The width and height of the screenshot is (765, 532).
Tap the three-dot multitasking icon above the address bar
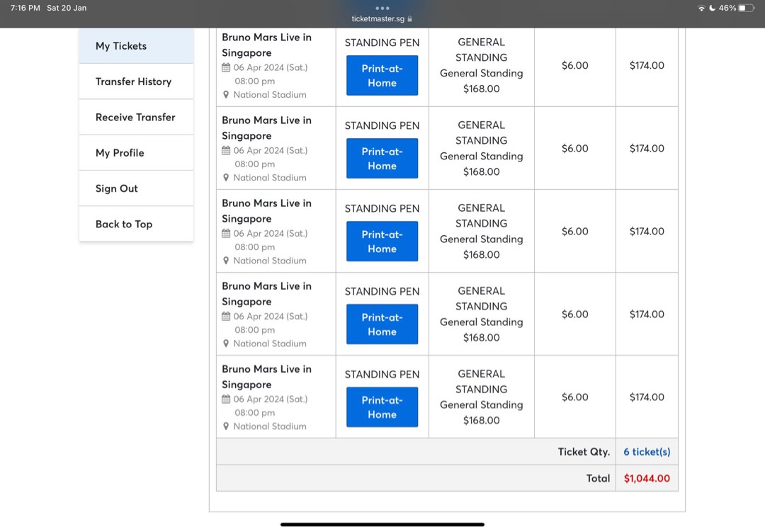click(x=382, y=9)
